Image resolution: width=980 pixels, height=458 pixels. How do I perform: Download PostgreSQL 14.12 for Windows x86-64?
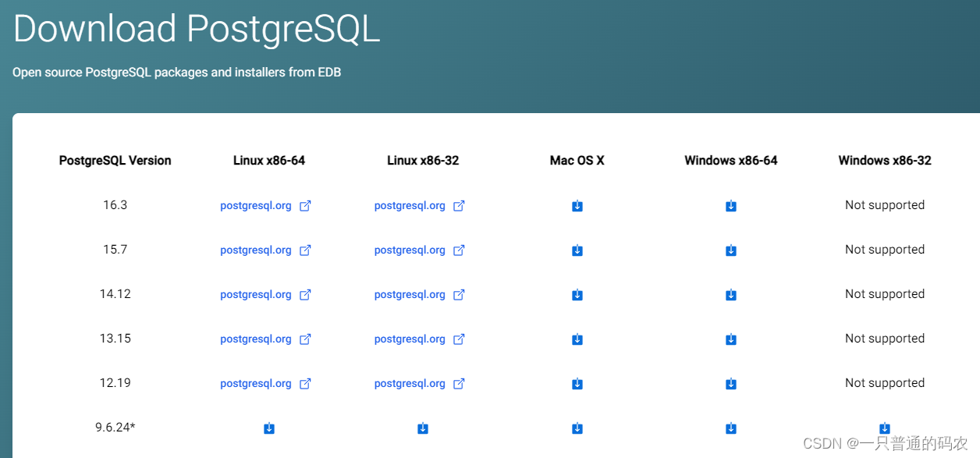731,295
